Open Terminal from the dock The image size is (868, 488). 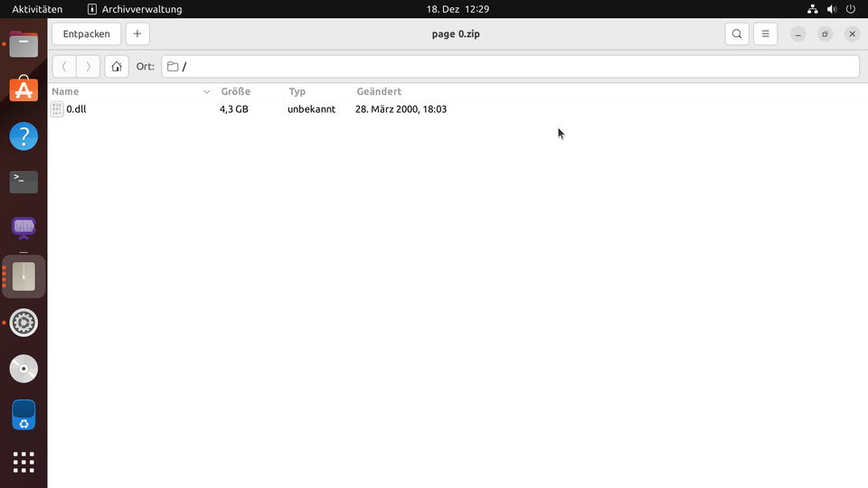point(24,182)
